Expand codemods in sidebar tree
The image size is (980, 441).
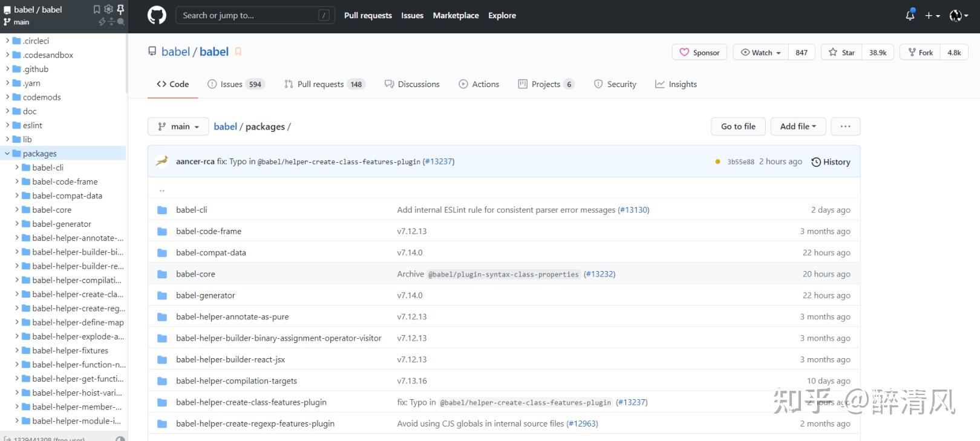pos(7,97)
